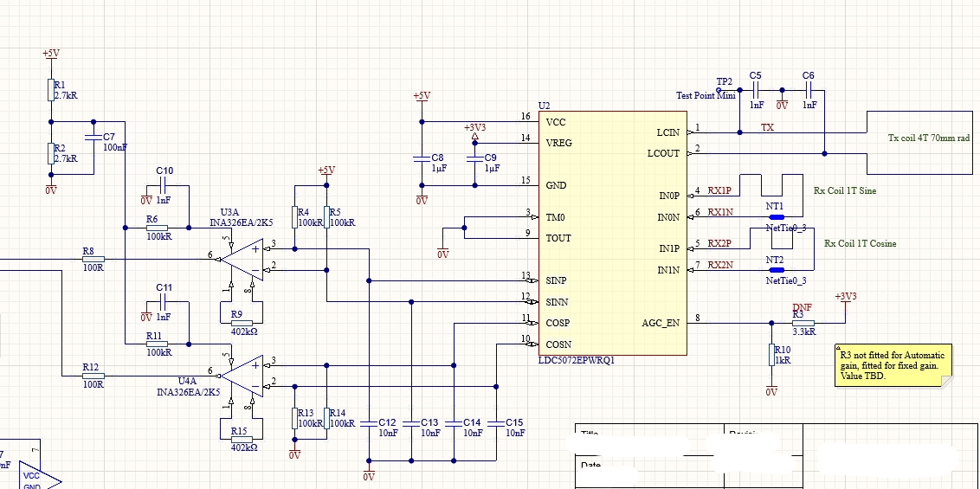Select resistor R15 402kΩ
Viewport: 980px width, 489px height.
(242, 440)
